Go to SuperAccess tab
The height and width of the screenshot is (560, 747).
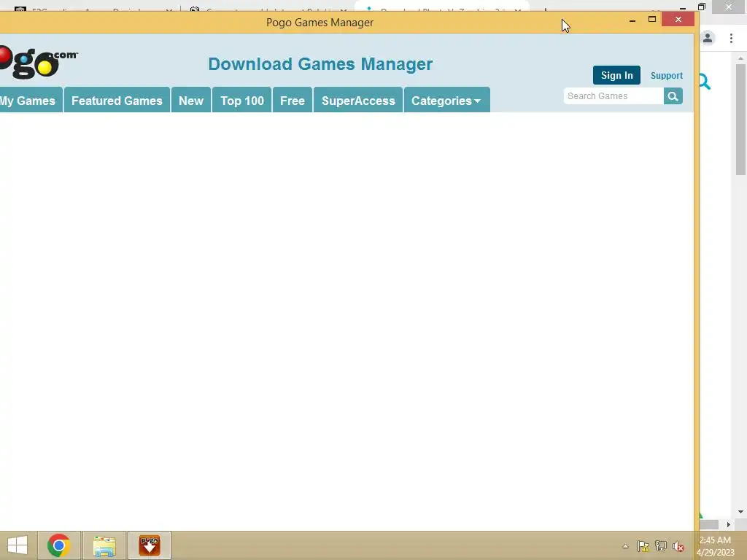[x=358, y=101]
